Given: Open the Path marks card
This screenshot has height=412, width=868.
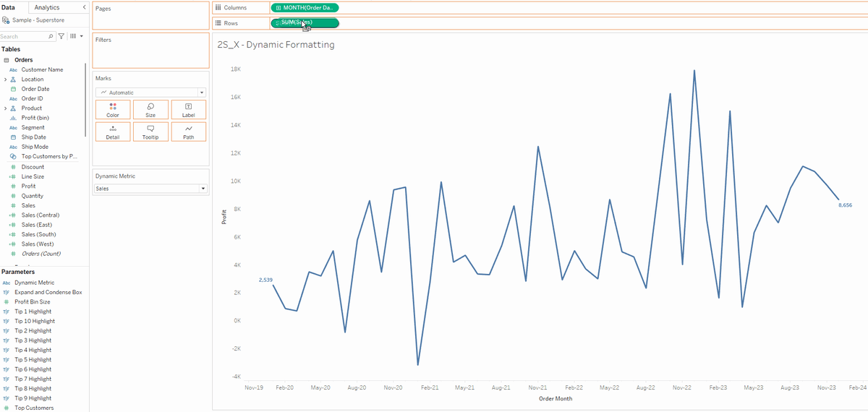Looking at the screenshot, I should point(188,132).
